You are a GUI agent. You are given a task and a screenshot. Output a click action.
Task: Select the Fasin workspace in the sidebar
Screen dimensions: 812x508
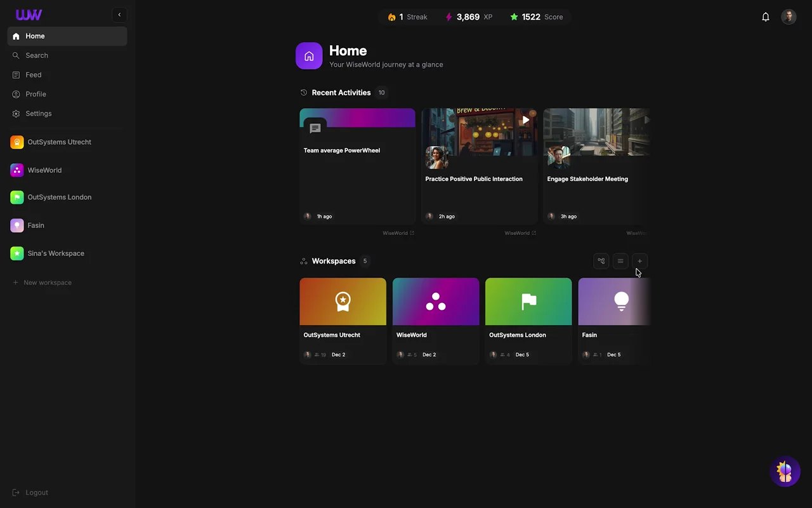(x=35, y=225)
